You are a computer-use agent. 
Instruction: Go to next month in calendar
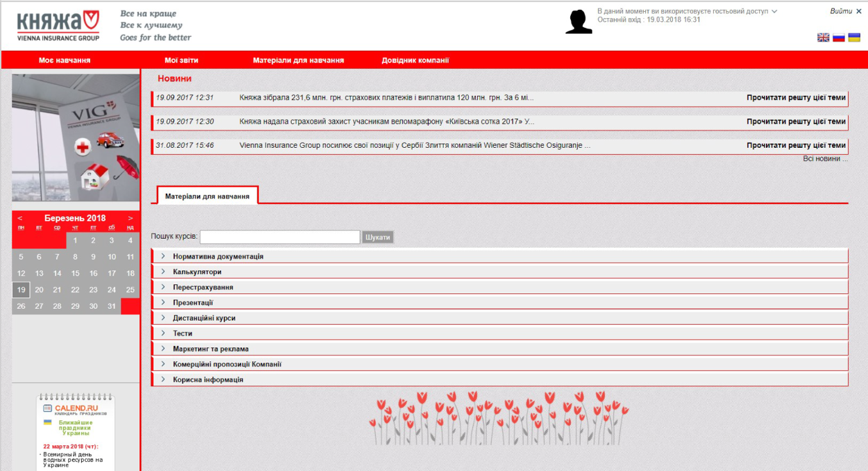(x=131, y=218)
